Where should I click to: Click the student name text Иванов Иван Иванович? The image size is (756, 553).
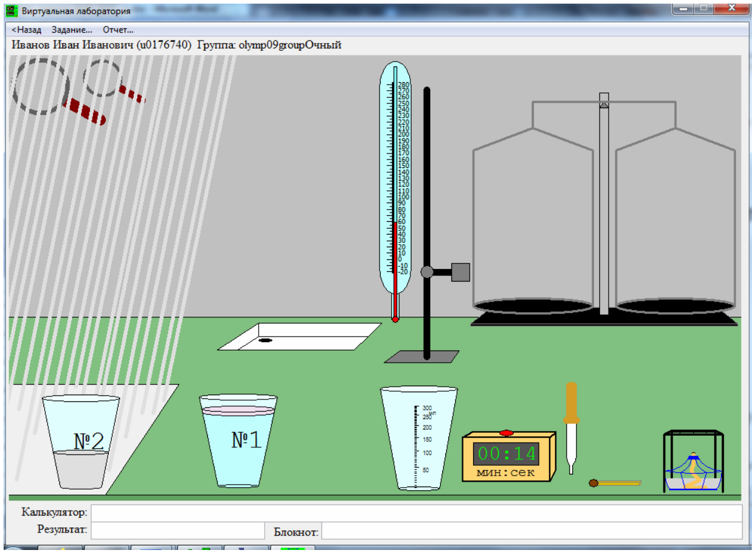pos(73,45)
